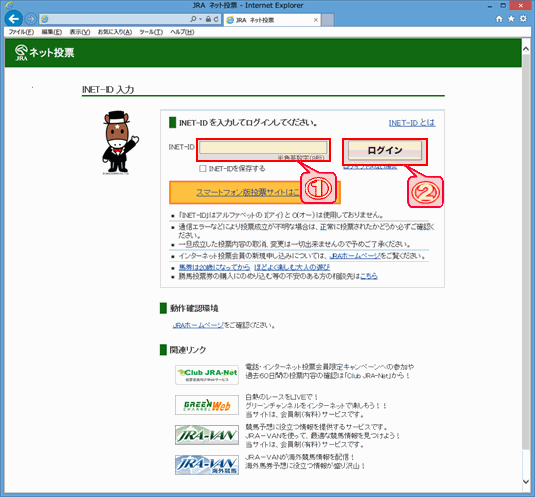
Task: Click the browser Back arrow button
Action: click(14, 19)
